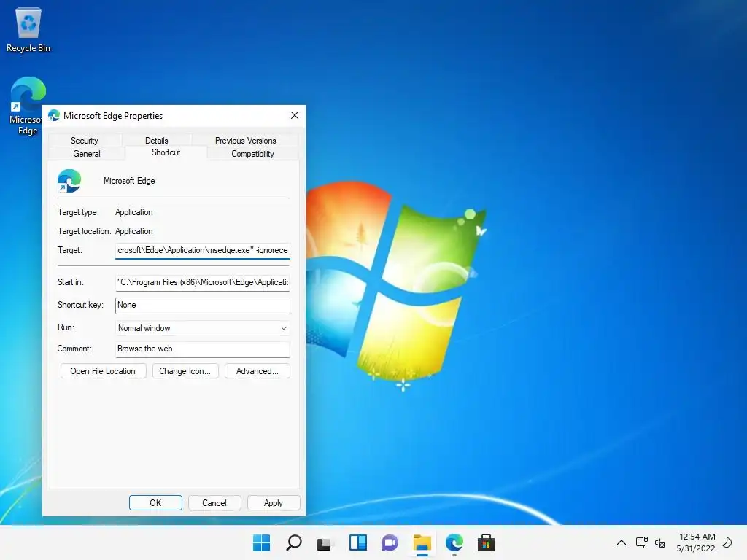Click the network status tray icon

(x=642, y=542)
